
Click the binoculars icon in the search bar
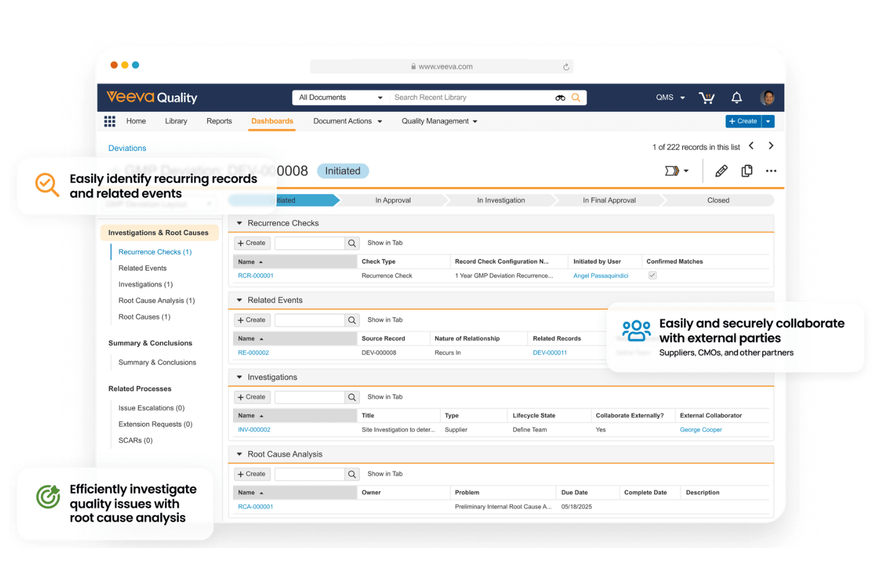point(560,97)
